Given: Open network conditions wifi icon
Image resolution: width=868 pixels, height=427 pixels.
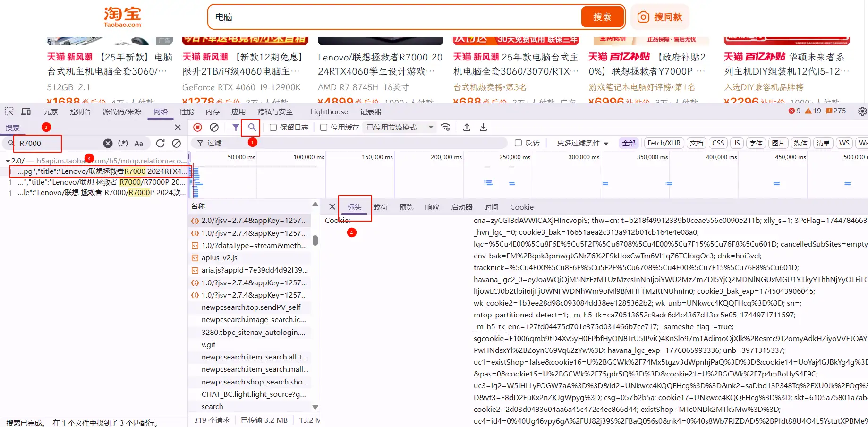Looking at the screenshot, I should tap(445, 127).
